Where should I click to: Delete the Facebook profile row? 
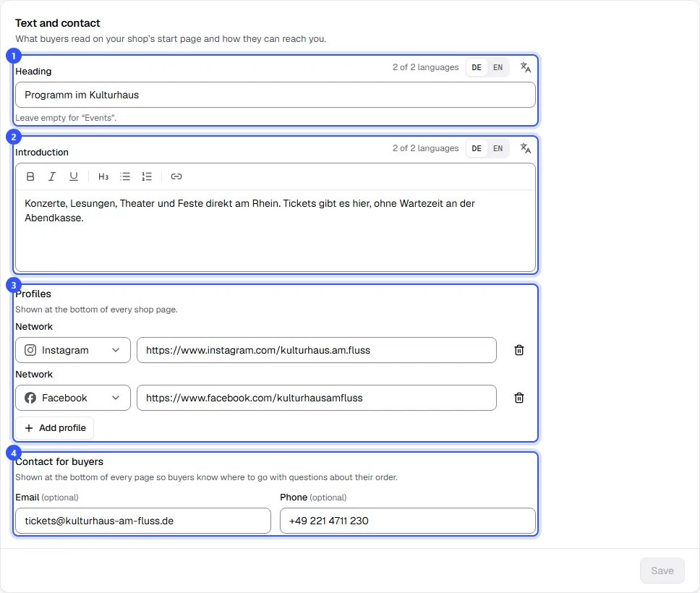[x=518, y=398]
